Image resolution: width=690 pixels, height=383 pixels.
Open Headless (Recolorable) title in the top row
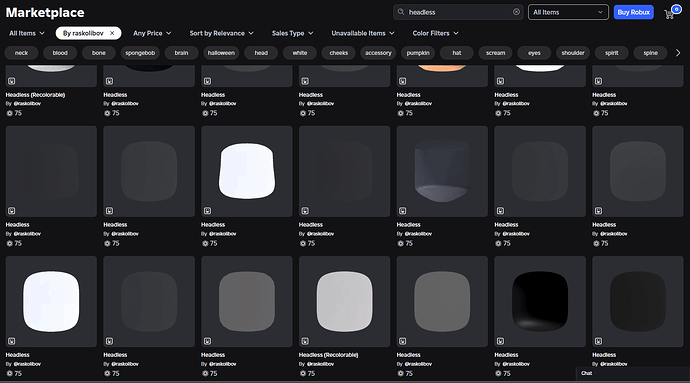click(x=35, y=95)
